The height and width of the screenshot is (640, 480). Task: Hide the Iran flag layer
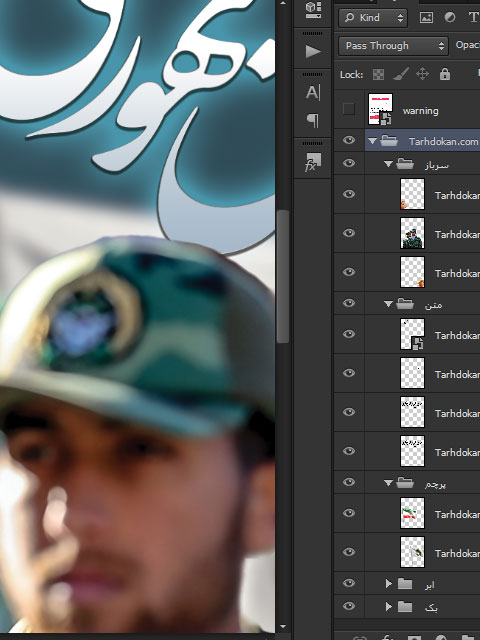click(349, 513)
